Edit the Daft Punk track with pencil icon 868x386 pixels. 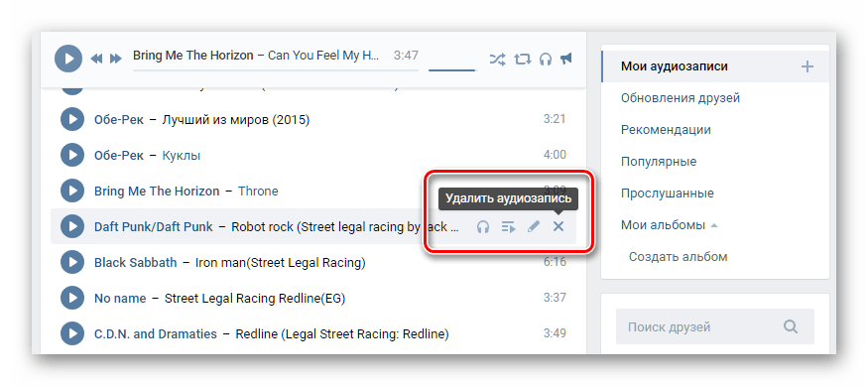point(534,226)
